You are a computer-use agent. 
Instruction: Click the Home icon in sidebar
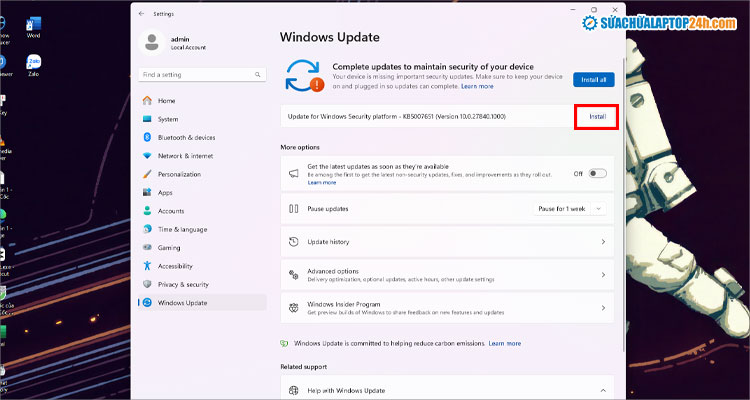coord(148,100)
